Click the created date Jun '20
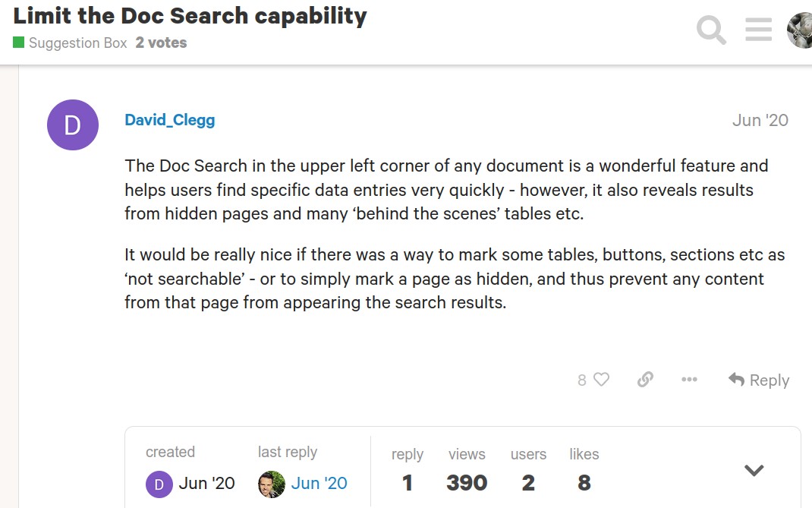 [x=206, y=483]
